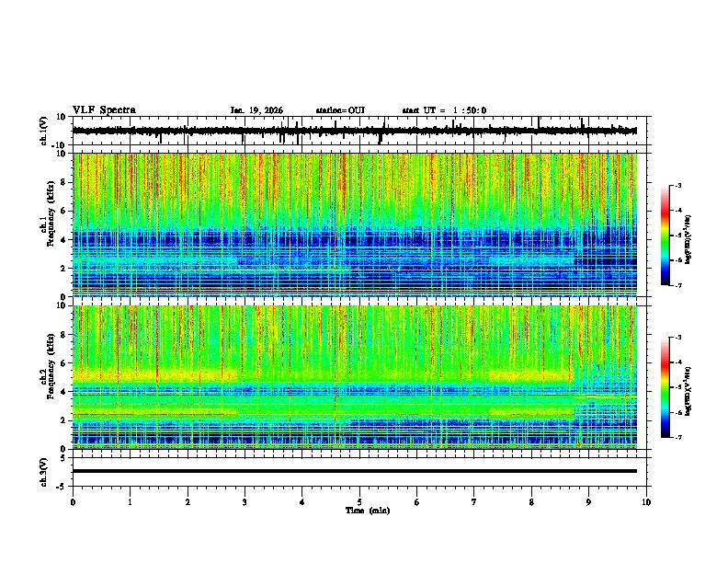Click the "station=OUJ" label
Viewport: 728px width, 563px height.
click(340, 110)
